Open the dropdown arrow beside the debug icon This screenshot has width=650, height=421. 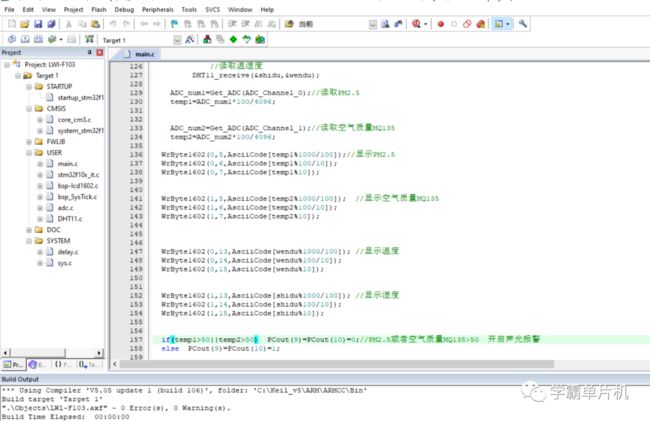425,24
